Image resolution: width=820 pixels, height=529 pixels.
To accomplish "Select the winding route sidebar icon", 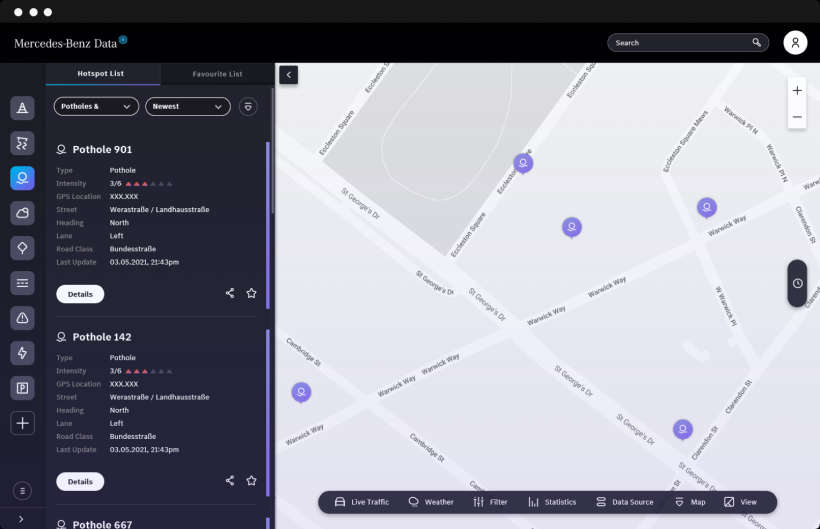I will click(x=22, y=143).
